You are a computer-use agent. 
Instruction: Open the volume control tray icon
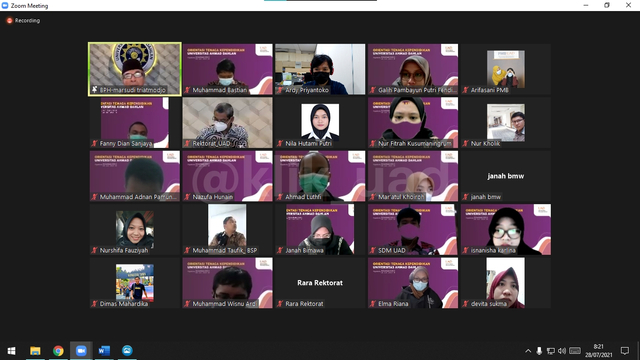[562, 351]
